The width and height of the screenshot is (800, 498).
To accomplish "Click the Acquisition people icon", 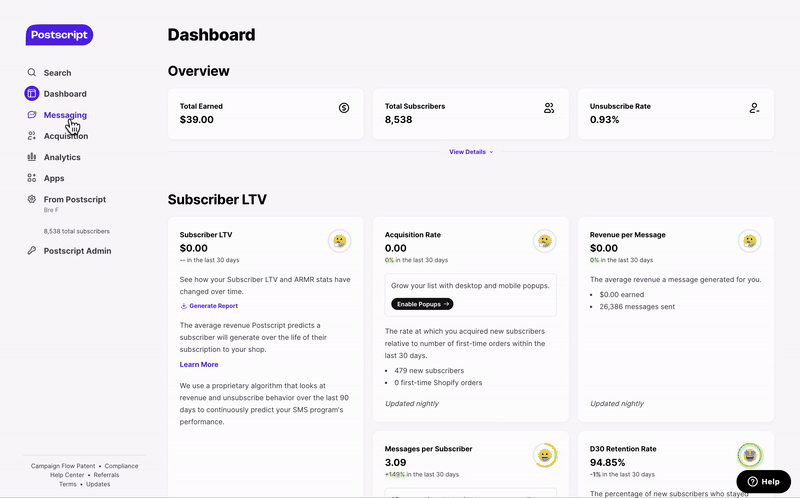I will pyautogui.click(x=32, y=136).
